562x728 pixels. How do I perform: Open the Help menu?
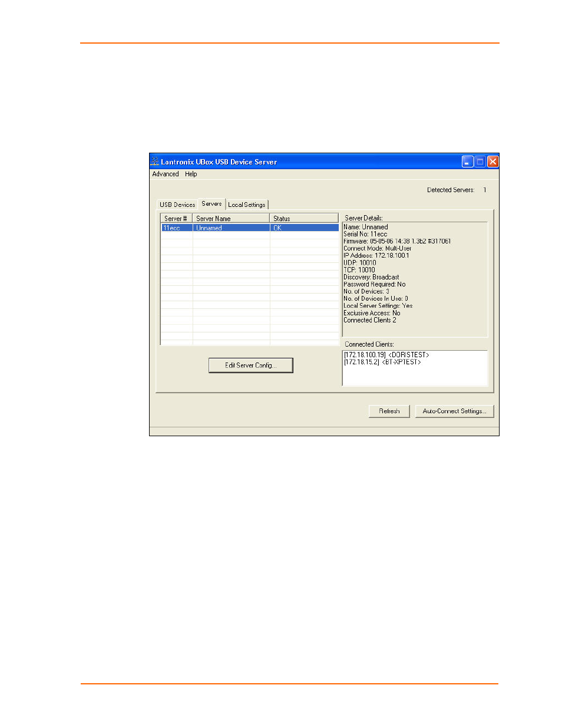[x=191, y=174]
